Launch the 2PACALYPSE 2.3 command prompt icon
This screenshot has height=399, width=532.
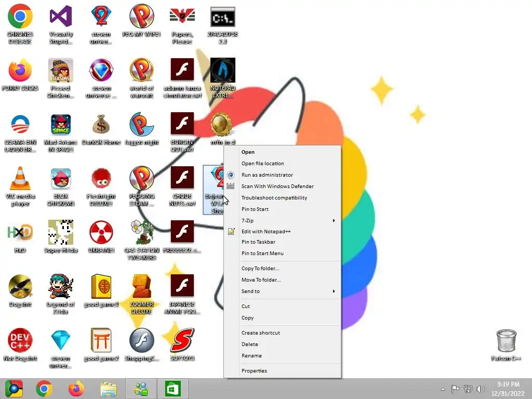click(222, 17)
